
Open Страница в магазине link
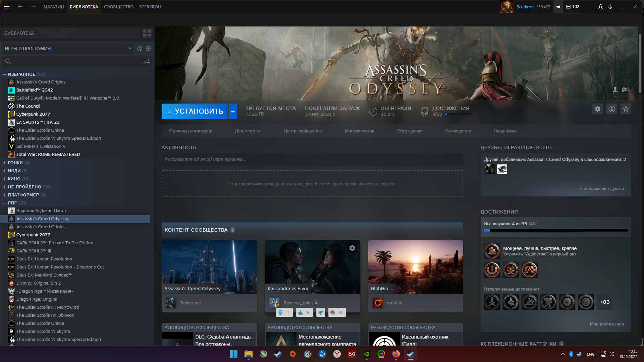(191, 131)
